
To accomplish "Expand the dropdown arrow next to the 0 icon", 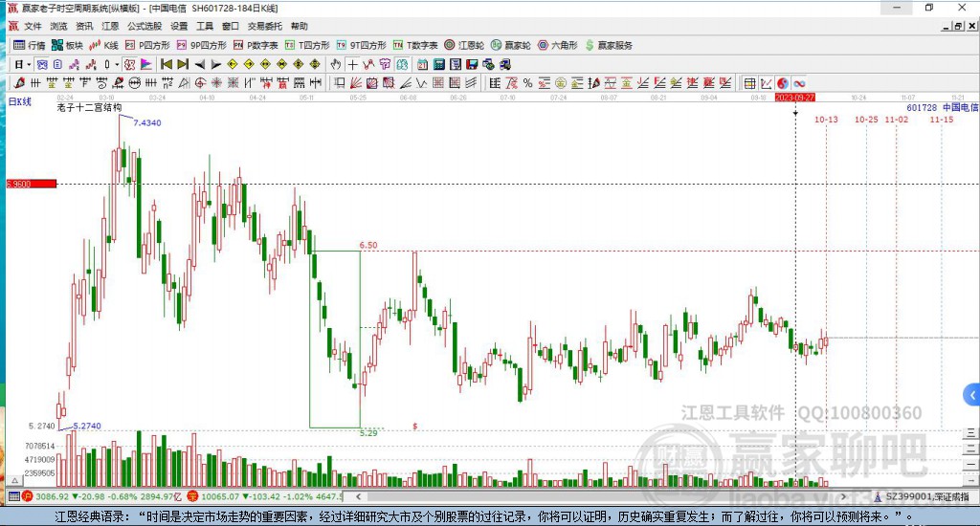I will 117,64.
